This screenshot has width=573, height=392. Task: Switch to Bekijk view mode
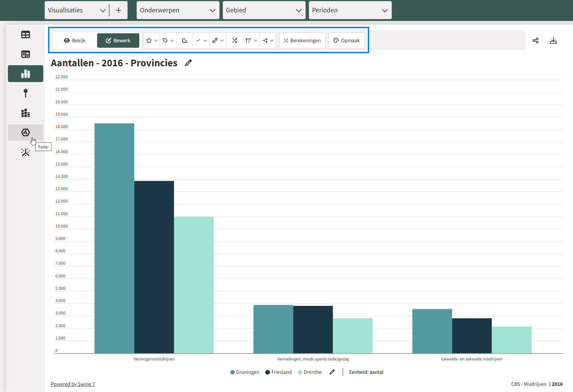[75, 41]
